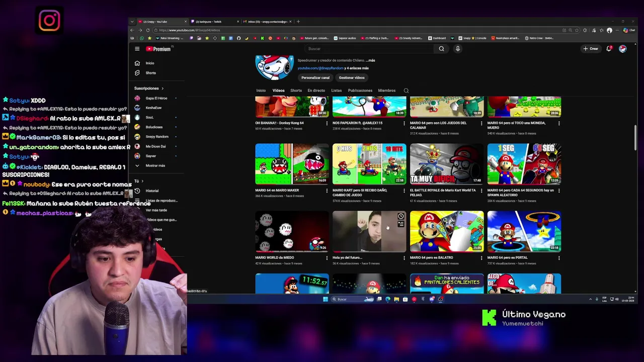Open the En directo tab

pyautogui.click(x=316, y=90)
